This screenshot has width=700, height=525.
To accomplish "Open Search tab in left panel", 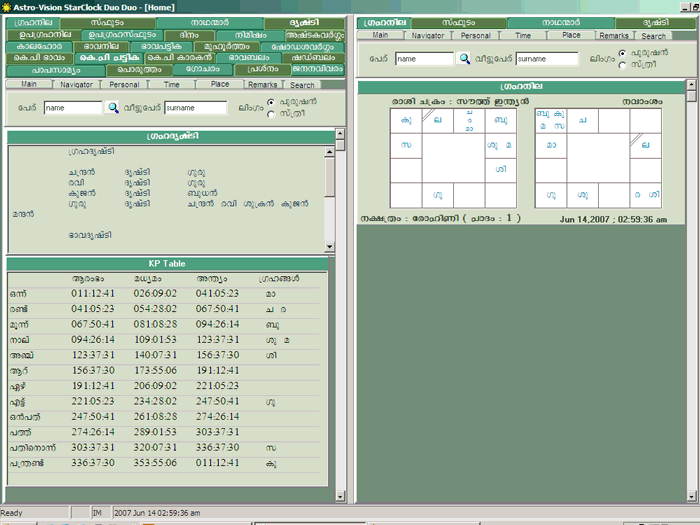I will click(x=302, y=85).
